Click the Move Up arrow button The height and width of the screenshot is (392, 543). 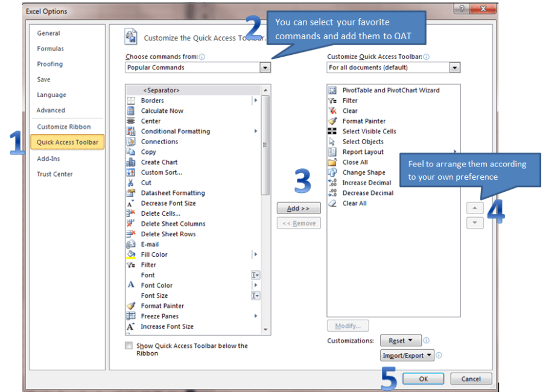click(475, 208)
